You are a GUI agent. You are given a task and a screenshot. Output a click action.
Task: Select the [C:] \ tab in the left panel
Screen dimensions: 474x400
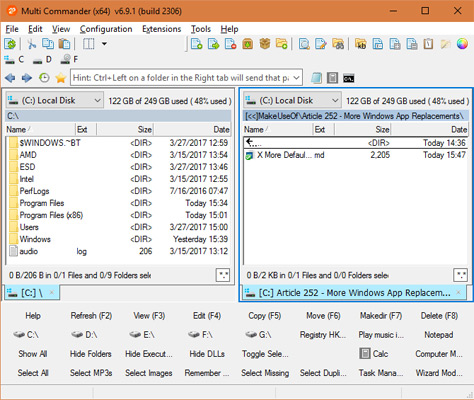(x=32, y=293)
